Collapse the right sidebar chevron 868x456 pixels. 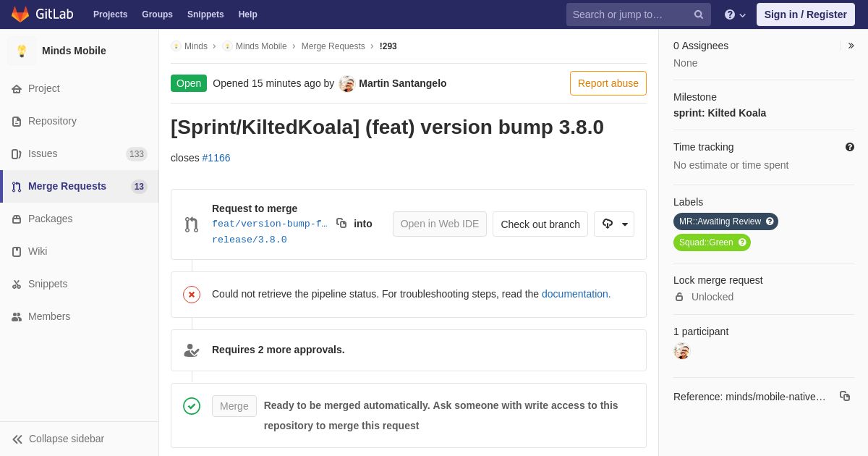pyautogui.click(x=851, y=46)
